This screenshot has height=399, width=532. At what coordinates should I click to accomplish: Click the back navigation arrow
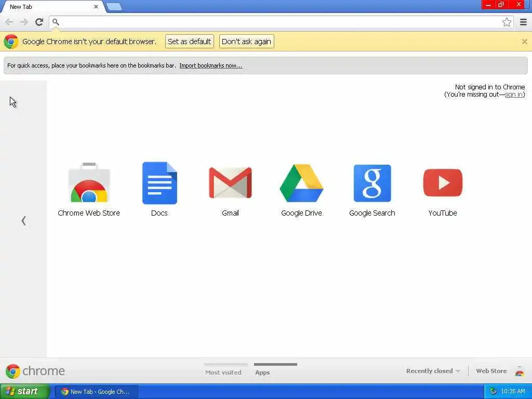[9, 22]
